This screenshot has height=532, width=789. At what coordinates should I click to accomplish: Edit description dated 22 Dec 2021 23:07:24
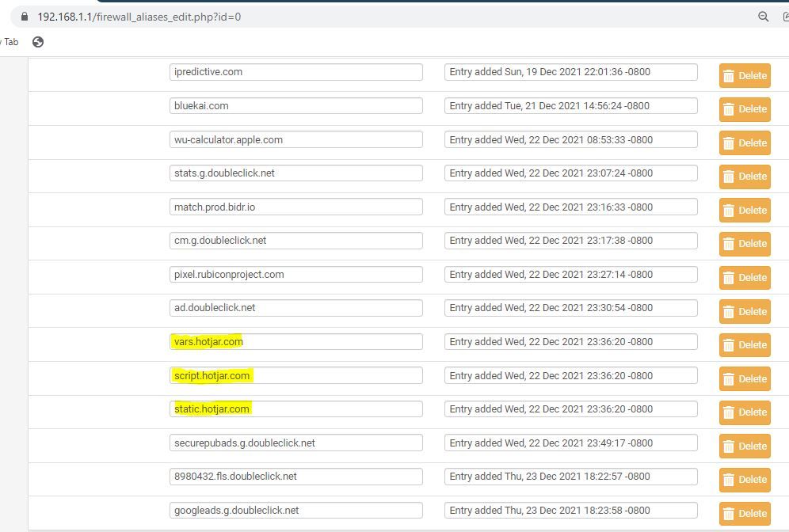[x=571, y=173]
